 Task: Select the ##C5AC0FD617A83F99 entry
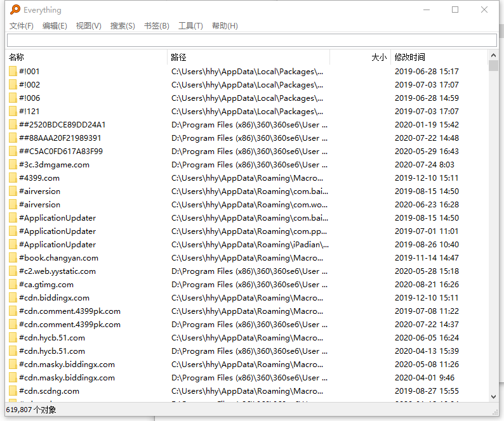pos(61,152)
